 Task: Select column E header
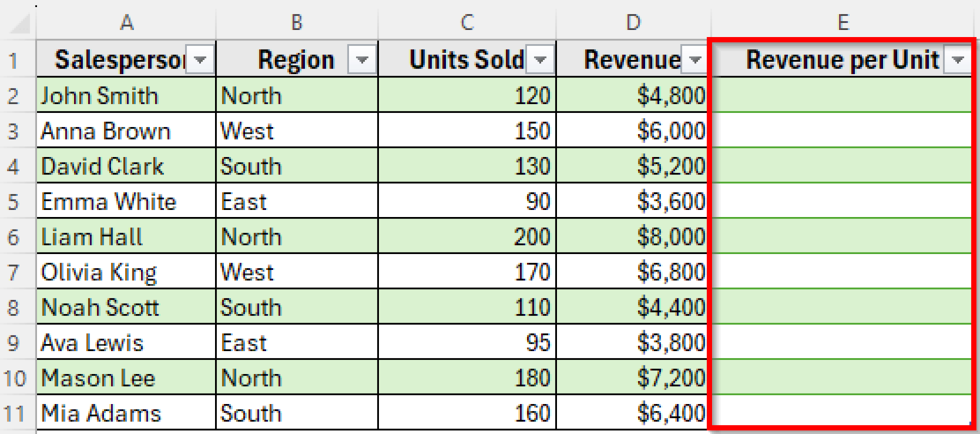coord(843,23)
